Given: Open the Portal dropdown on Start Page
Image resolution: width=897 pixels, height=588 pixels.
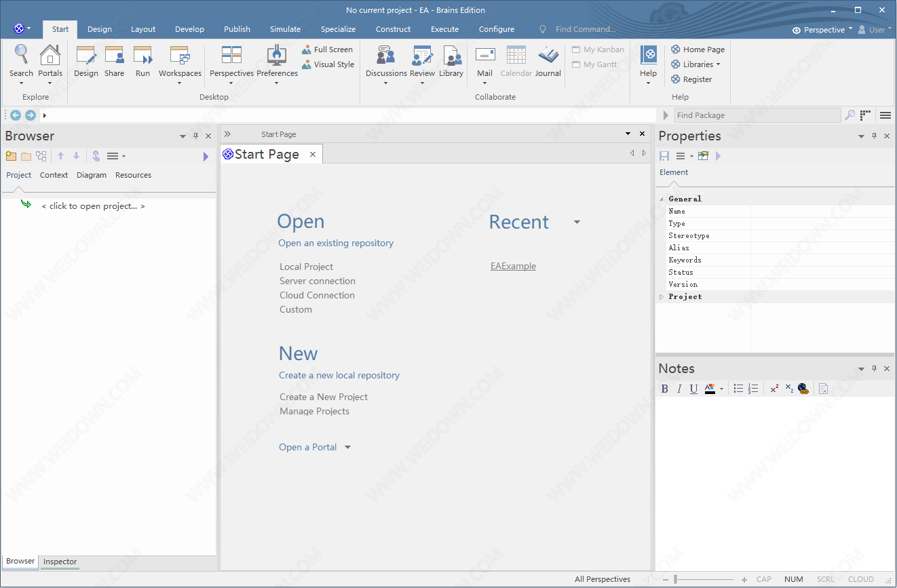Looking at the screenshot, I should [x=348, y=447].
